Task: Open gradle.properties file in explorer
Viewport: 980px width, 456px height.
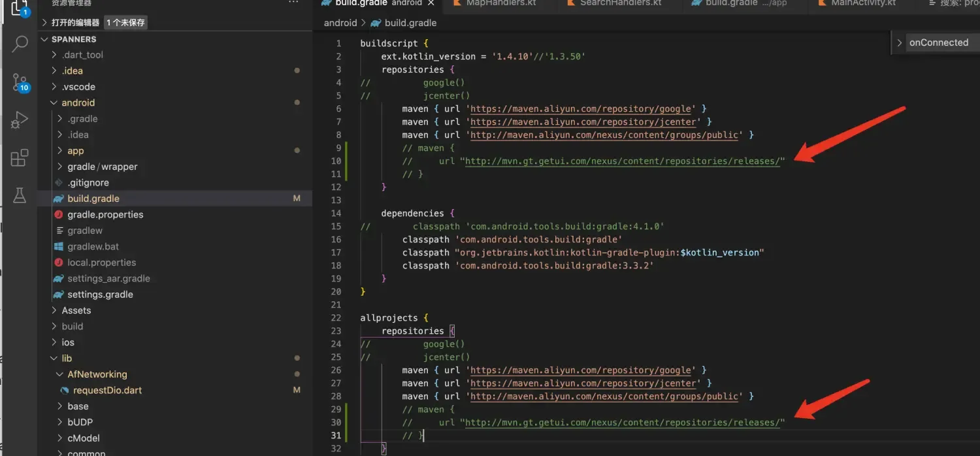Action: click(105, 214)
